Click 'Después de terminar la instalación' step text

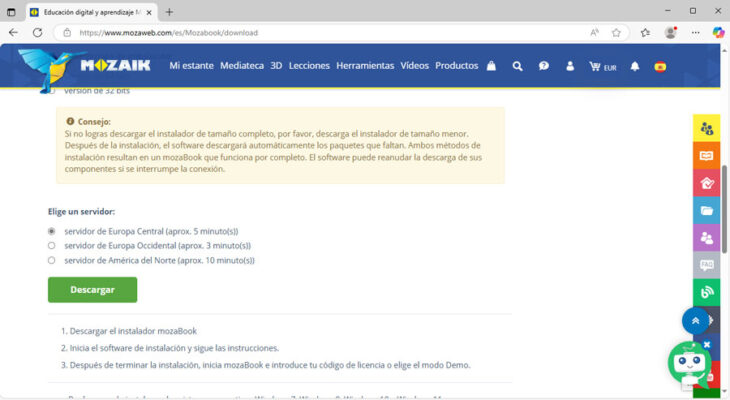(270, 365)
